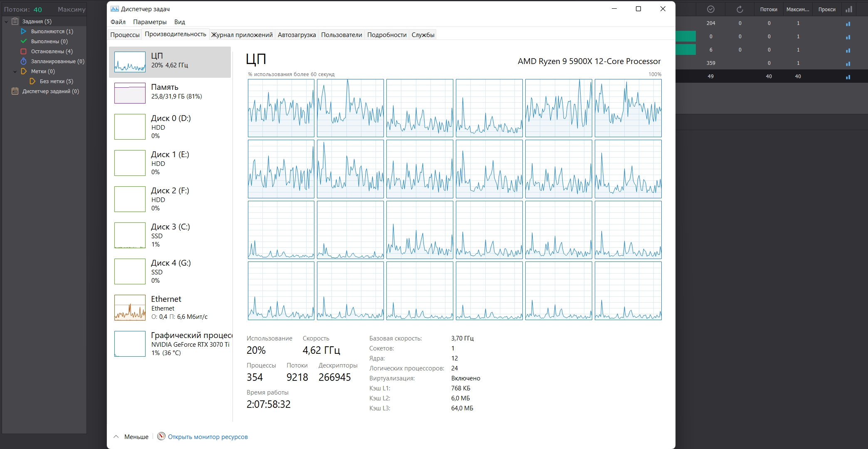The image size is (868, 449).
Task: Click the refresh arrow column header icon
Action: (x=739, y=9)
